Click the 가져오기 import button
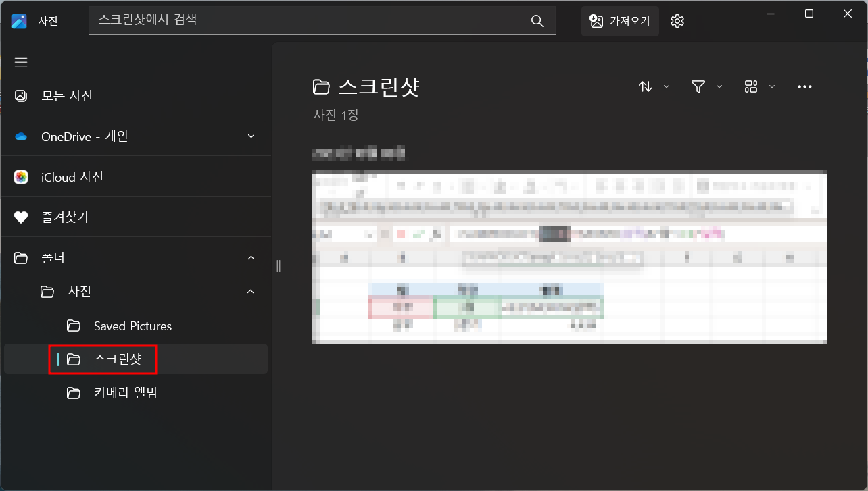This screenshot has width=868, height=491. pyautogui.click(x=620, y=21)
